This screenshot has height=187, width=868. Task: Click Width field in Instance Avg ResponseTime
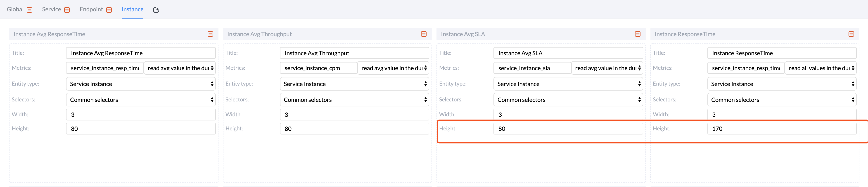tap(140, 114)
